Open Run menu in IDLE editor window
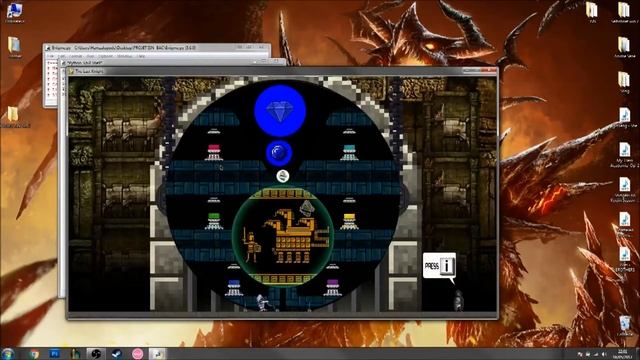 91,56
